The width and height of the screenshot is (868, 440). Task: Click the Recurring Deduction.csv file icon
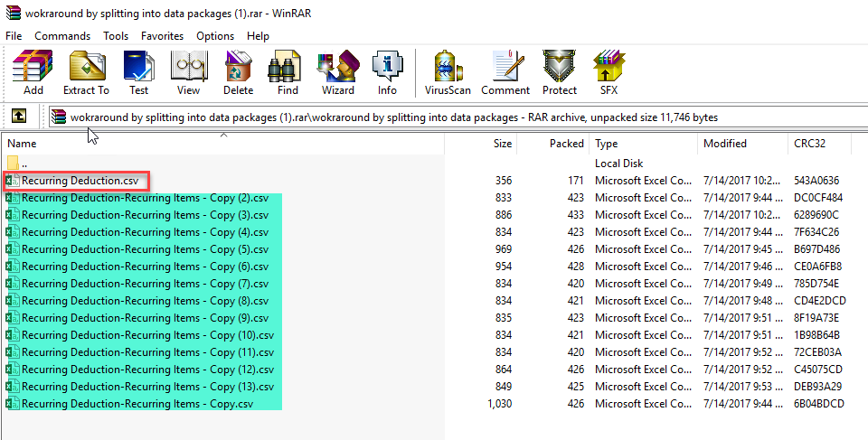tap(12, 181)
